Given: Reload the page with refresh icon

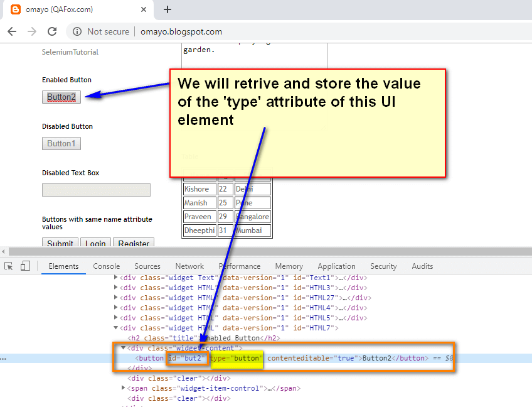Looking at the screenshot, I should click(52, 31).
